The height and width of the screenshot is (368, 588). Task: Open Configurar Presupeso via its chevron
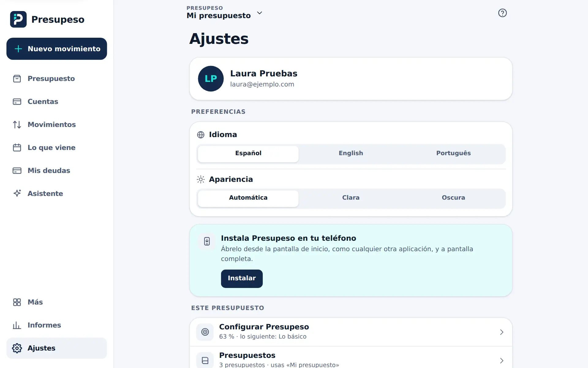[x=502, y=332]
